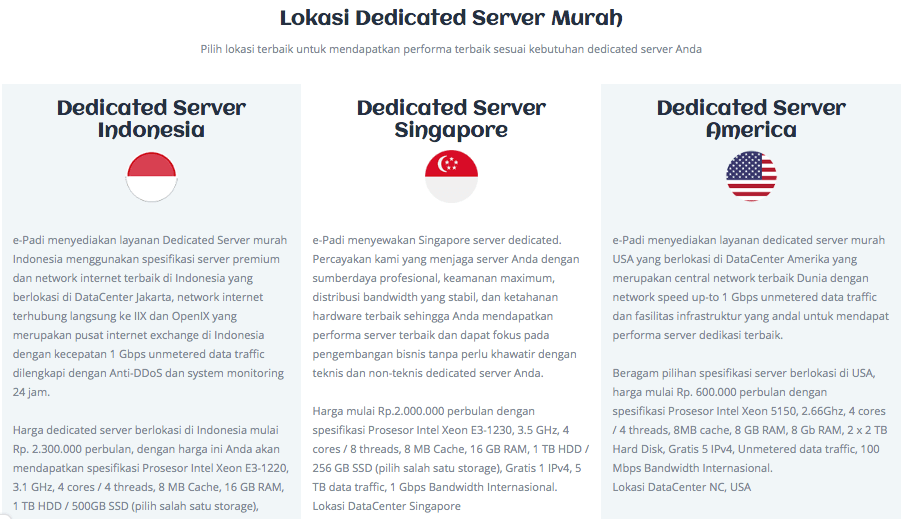Click the paragraph beginning "Harga mulai Rp.2.000.000 perbulan"

(450, 449)
